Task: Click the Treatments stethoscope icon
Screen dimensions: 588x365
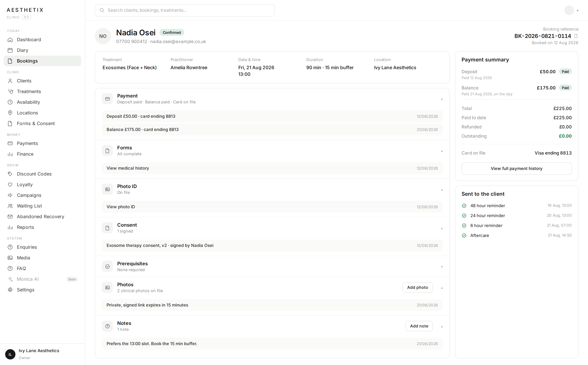Action: [x=10, y=91]
